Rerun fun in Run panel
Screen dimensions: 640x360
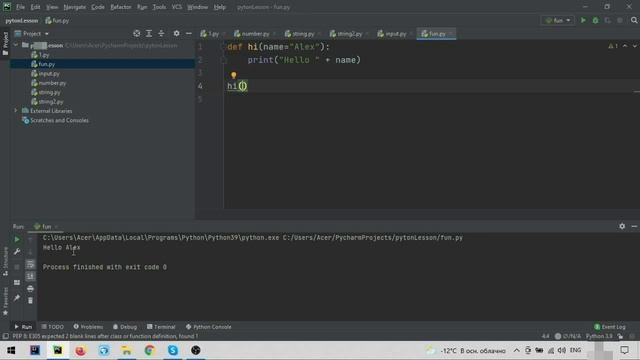(17, 239)
